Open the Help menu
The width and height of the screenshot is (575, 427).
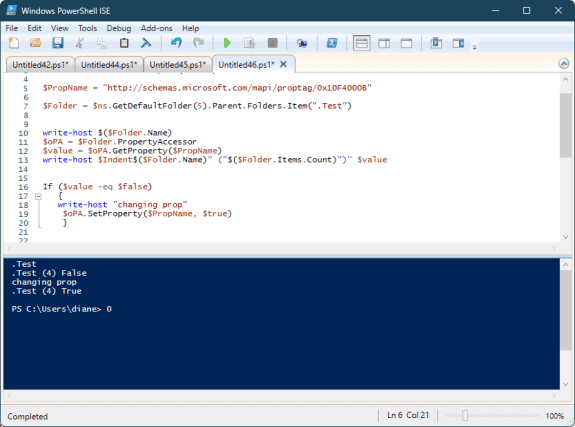(x=190, y=28)
